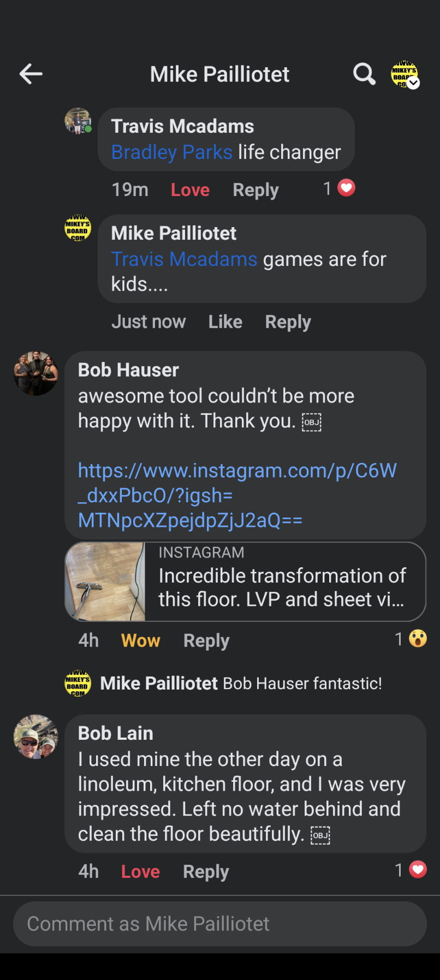The width and height of the screenshot is (440, 980).
Task: Tap the "Comment as Mike Pailliotet" field
Action: point(219,924)
